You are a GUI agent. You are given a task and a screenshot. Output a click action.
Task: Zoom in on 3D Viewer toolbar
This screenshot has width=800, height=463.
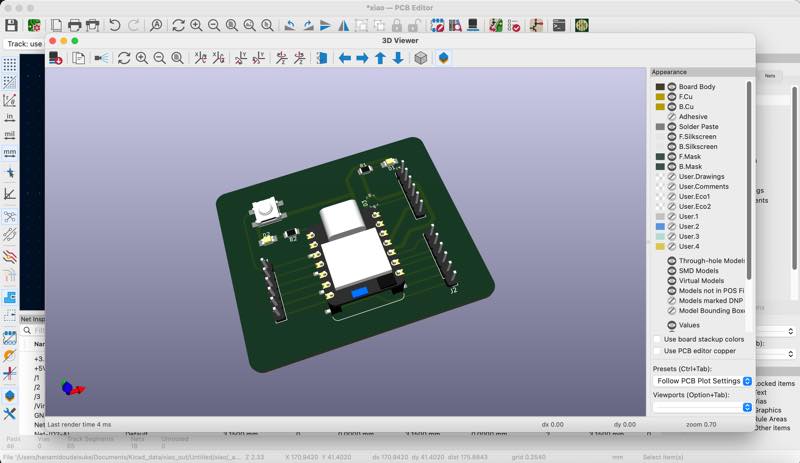pyautogui.click(x=142, y=58)
